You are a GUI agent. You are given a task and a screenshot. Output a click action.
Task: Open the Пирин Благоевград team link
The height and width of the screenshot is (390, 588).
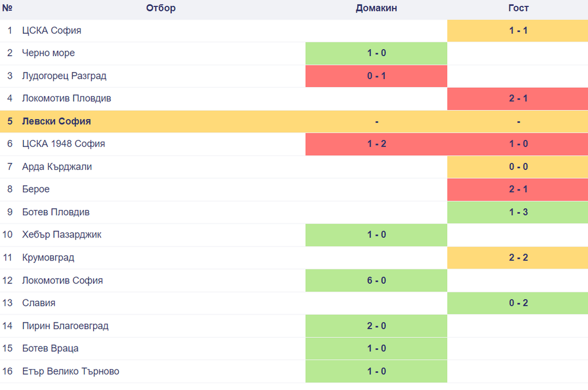coord(65,326)
